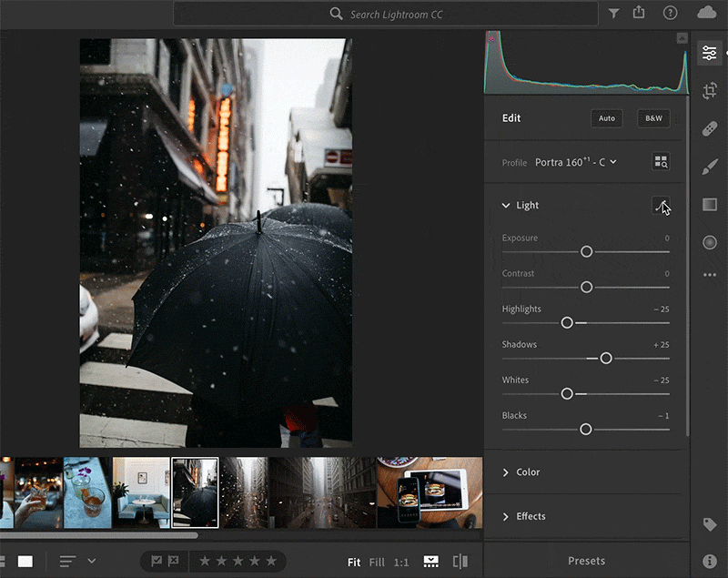Select the Healing Brush tool

click(x=710, y=128)
